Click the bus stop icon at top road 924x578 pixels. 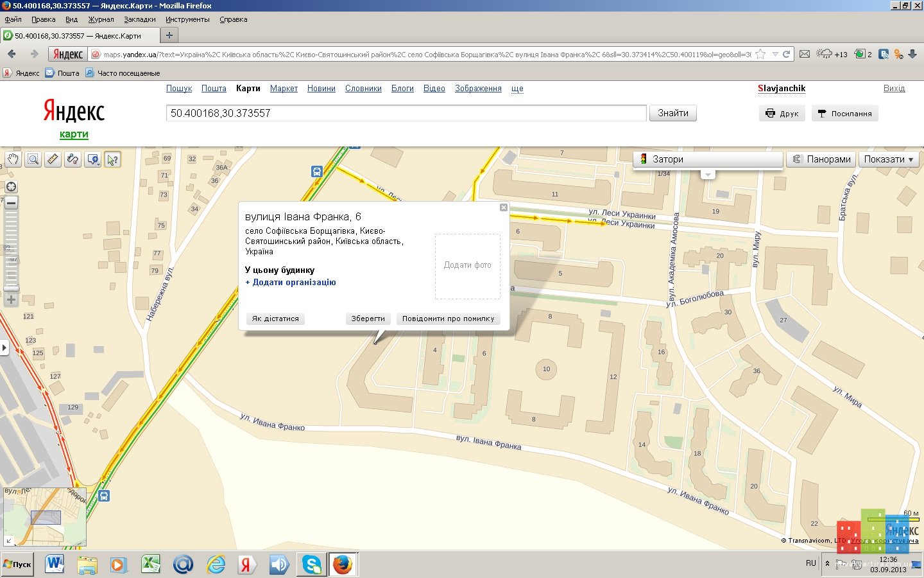pyautogui.click(x=317, y=171)
